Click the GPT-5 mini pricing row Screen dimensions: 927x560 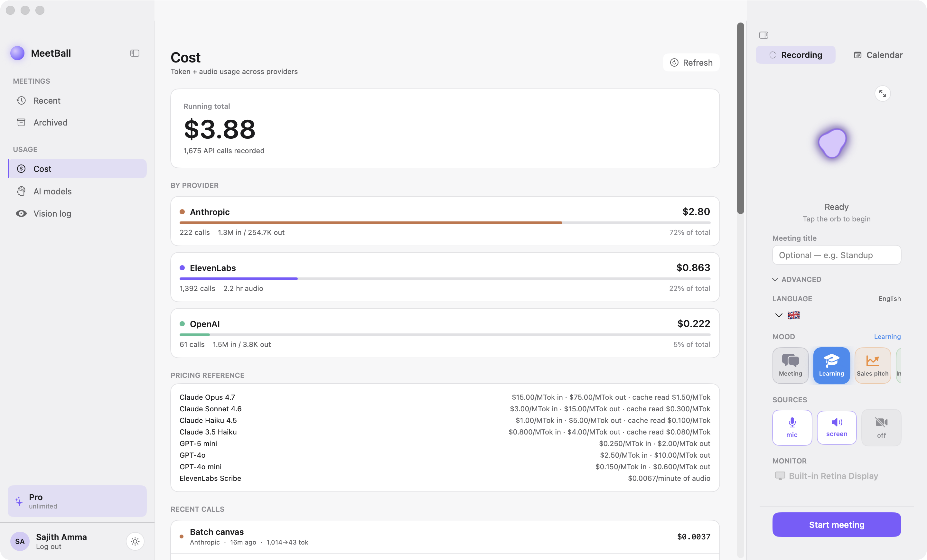click(x=445, y=443)
